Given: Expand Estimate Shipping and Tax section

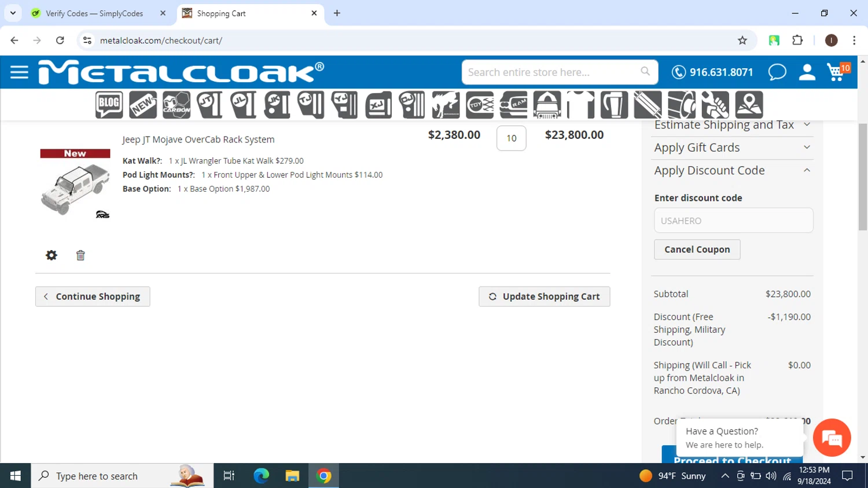Looking at the screenshot, I should [732, 125].
